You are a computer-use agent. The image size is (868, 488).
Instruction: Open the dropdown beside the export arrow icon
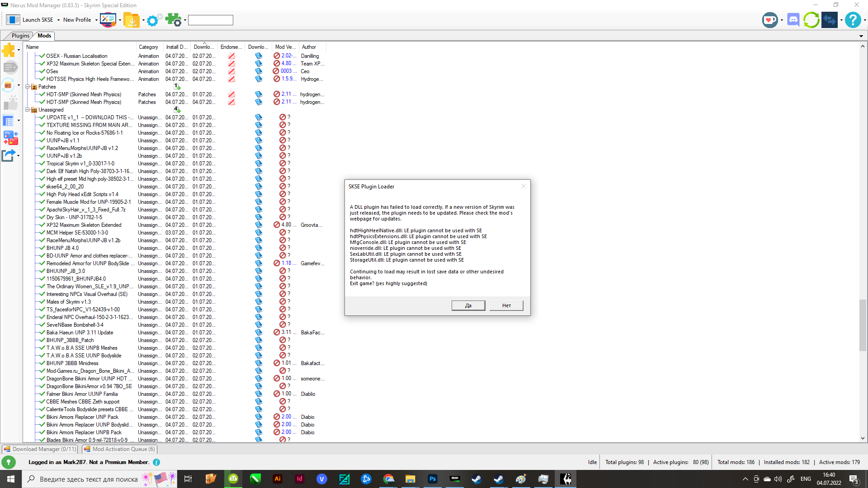18,156
